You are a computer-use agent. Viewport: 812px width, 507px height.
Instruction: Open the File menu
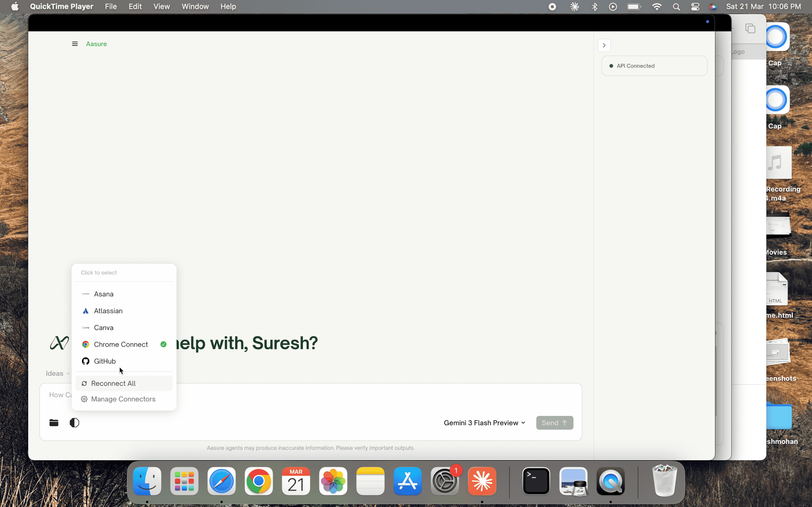[x=111, y=7]
